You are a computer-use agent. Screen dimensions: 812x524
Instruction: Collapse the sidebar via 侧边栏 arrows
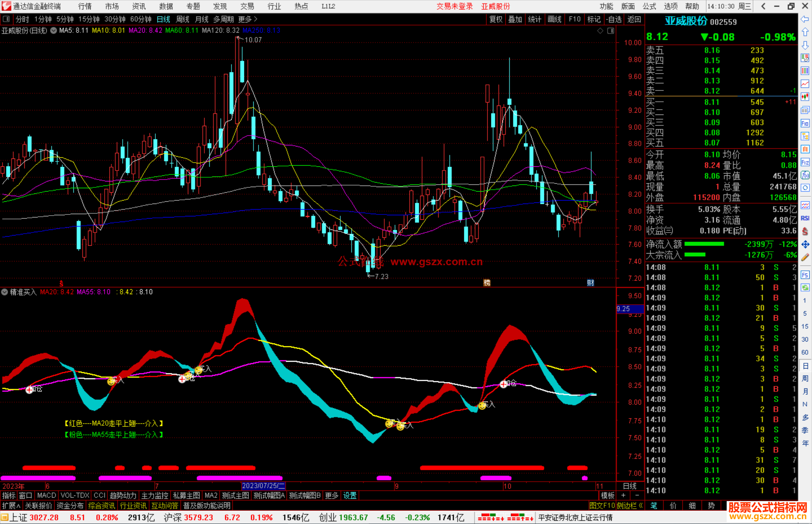(641, 506)
